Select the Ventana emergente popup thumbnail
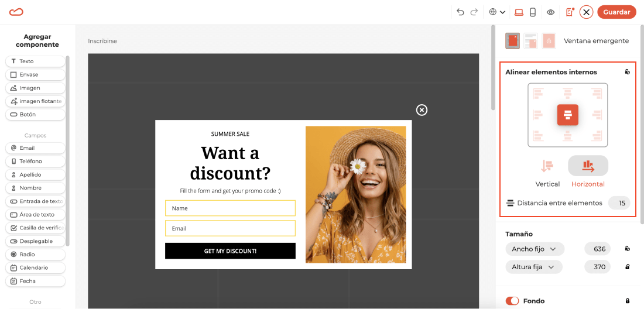Viewport: 644px width, 309px height. 513,40
